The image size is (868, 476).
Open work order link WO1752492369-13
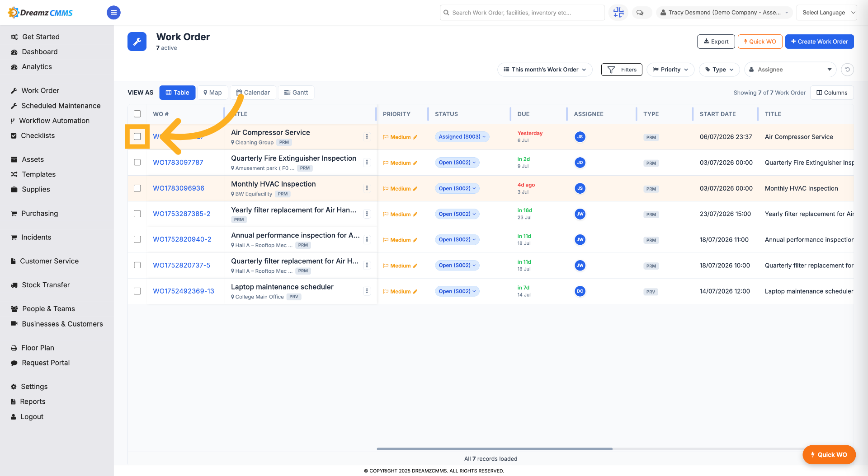tap(184, 291)
